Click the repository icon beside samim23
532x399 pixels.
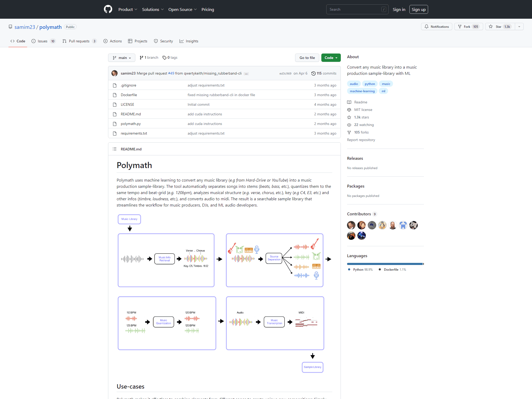click(x=10, y=27)
